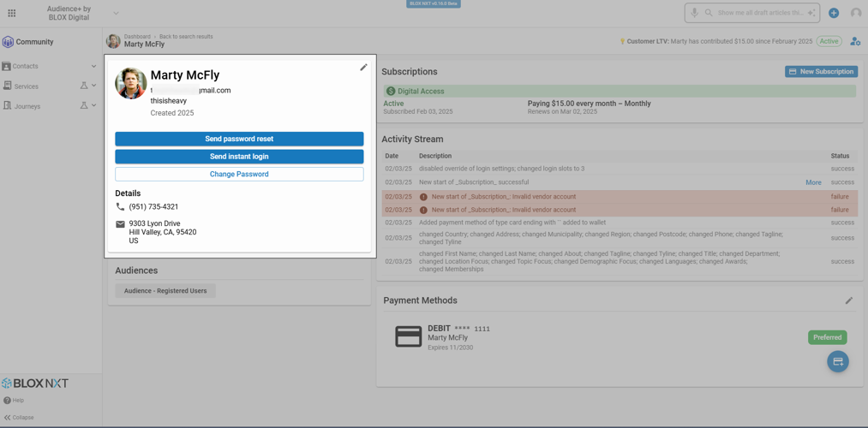868x428 pixels.
Task: Click the green Active status badge
Action: click(829, 41)
